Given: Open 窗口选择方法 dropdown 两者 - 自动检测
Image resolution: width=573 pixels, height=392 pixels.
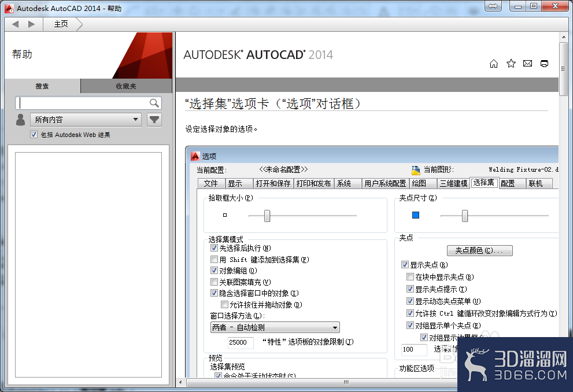Looking at the screenshot, I should (275, 327).
